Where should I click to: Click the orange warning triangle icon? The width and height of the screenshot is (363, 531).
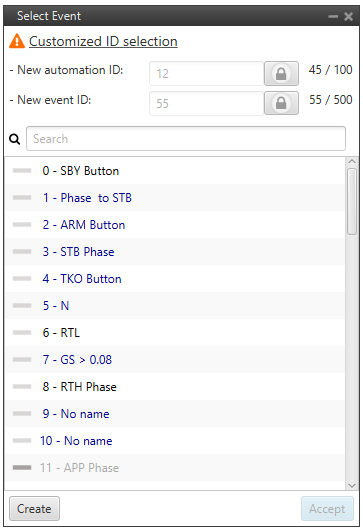pos(17,41)
